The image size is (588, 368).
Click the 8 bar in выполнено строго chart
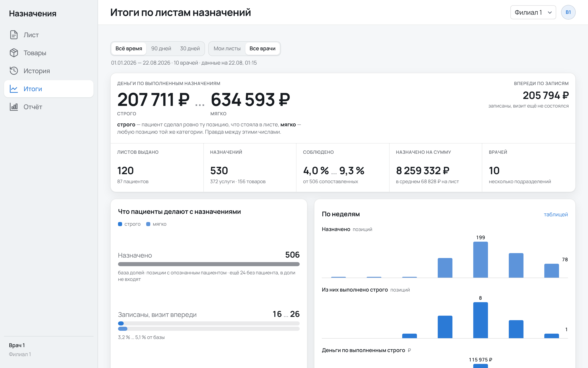pos(480,320)
